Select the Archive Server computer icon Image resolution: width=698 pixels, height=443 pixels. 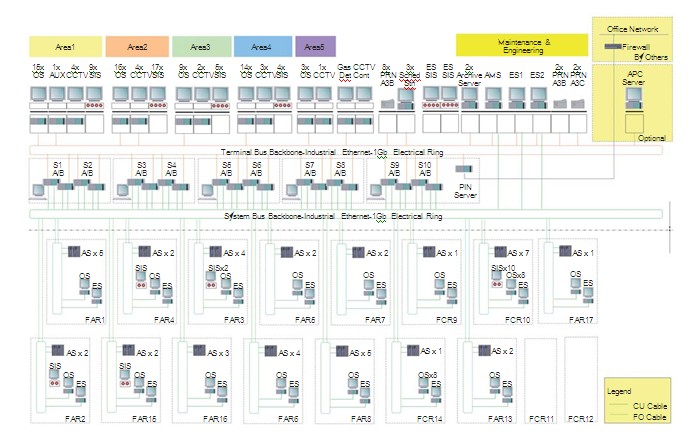point(468,95)
